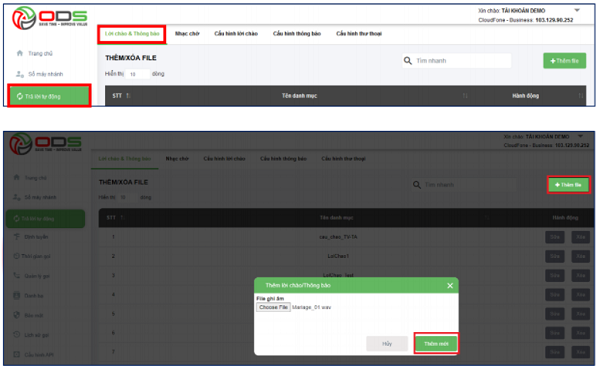Click Thêm file button in top screenshot

(564, 61)
